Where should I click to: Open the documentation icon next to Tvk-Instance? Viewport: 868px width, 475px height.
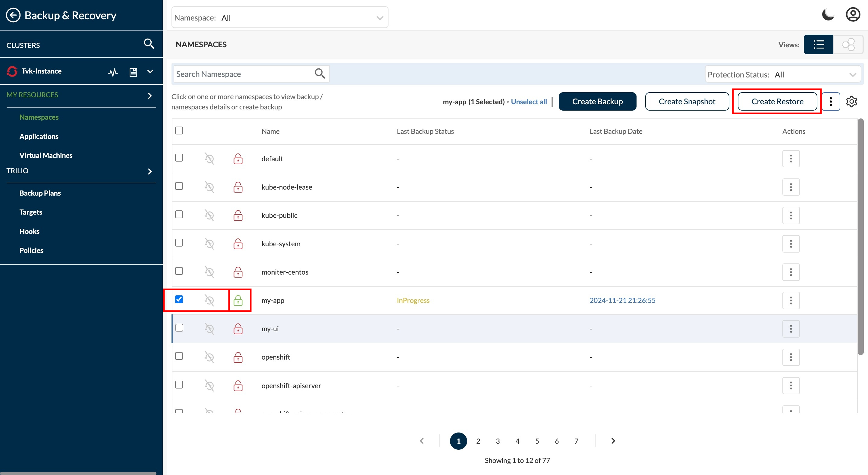(x=133, y=72)
